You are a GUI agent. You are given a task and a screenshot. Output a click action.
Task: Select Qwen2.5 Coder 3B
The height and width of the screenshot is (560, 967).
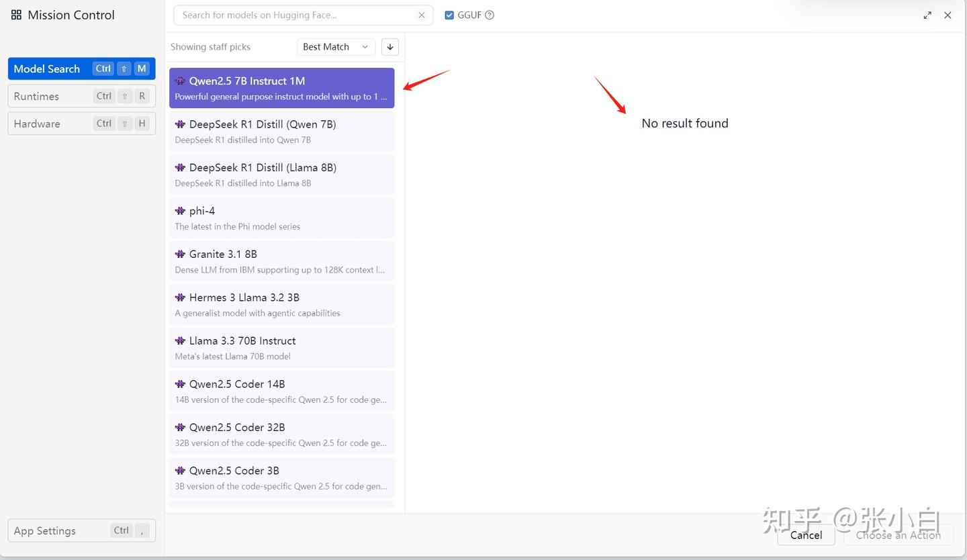[x=282, y=477]
